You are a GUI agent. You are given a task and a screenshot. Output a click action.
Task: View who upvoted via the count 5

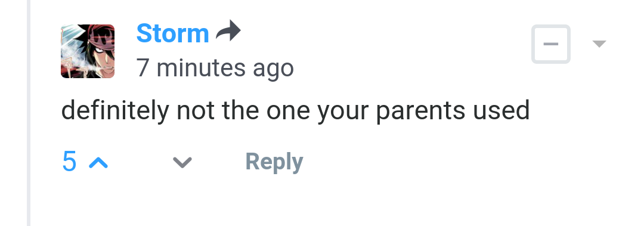69,161
